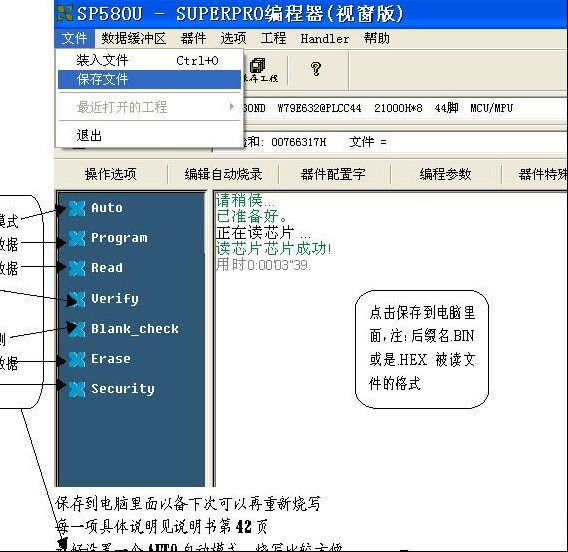The image size is (568, 552).
Task: Click the Blank_check operation icon
Action: (x=77, y=329)
